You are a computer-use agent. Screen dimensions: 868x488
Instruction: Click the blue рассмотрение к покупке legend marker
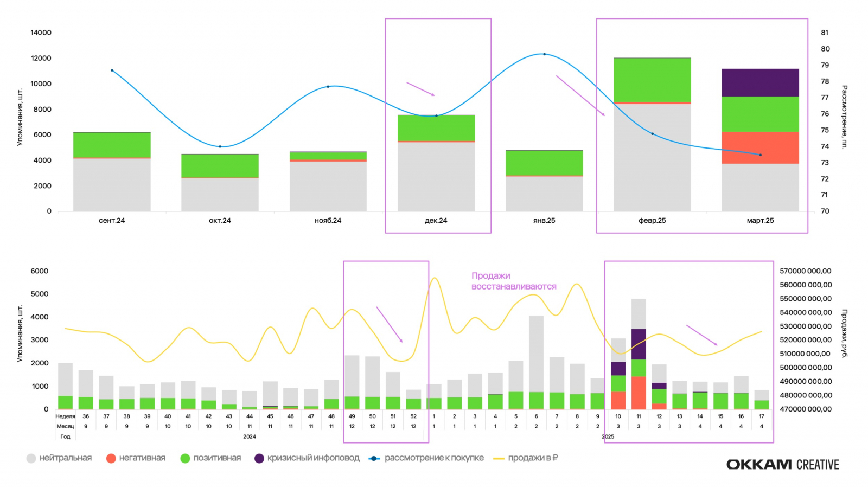click(x=374, y=458)
